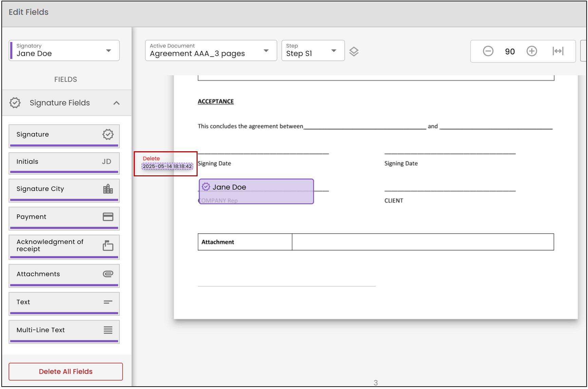Click the Multi-Line Text lines icon

108,330
